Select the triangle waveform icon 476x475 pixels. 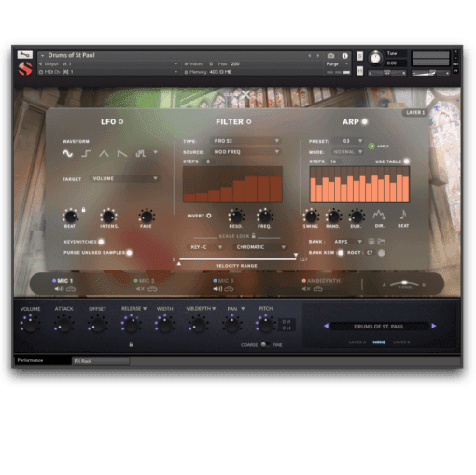(x=104, y=153)
